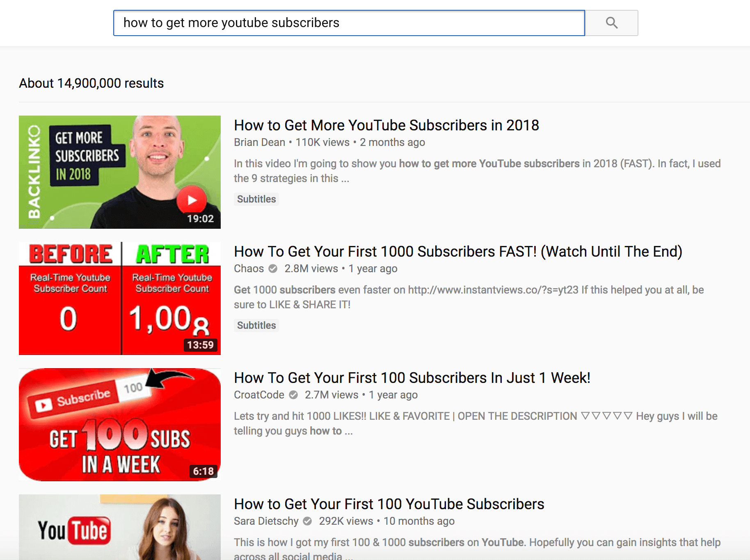750x560 pixels.
Task: Visit Brian Dean channel link
Action: 259,142
